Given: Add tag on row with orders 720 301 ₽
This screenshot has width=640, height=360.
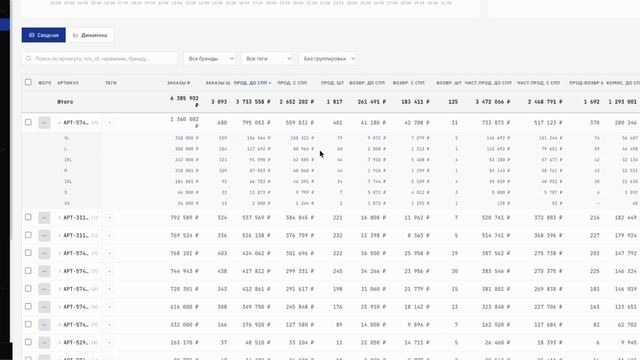Looking at the screenshot, I should [x=109, y=289].
